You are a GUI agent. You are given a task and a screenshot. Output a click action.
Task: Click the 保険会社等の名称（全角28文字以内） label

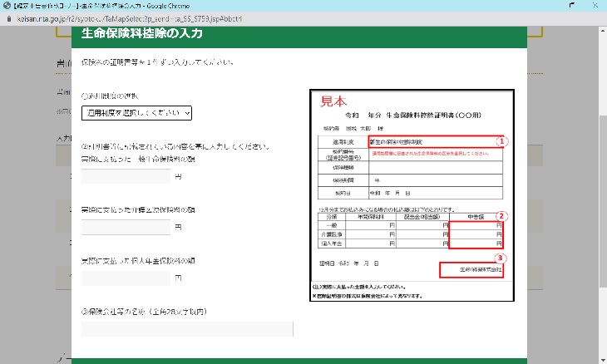click(144, 312)
